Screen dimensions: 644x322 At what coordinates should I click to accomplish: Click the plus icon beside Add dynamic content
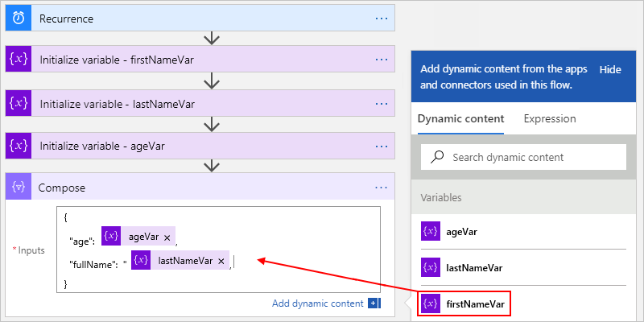(x=374, y=303)
